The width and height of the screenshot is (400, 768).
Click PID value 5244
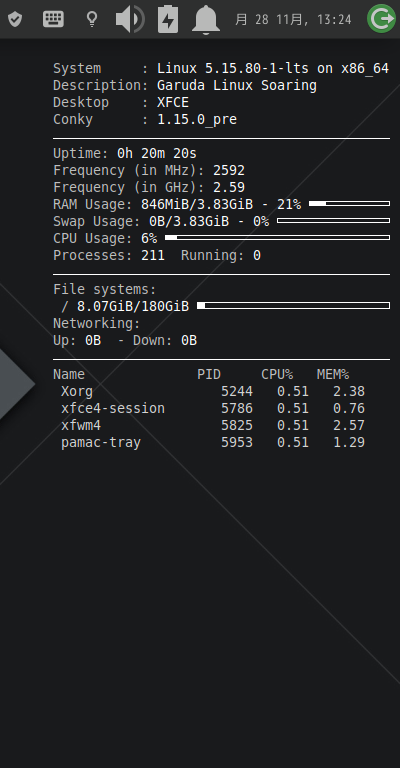pos(237,391)
